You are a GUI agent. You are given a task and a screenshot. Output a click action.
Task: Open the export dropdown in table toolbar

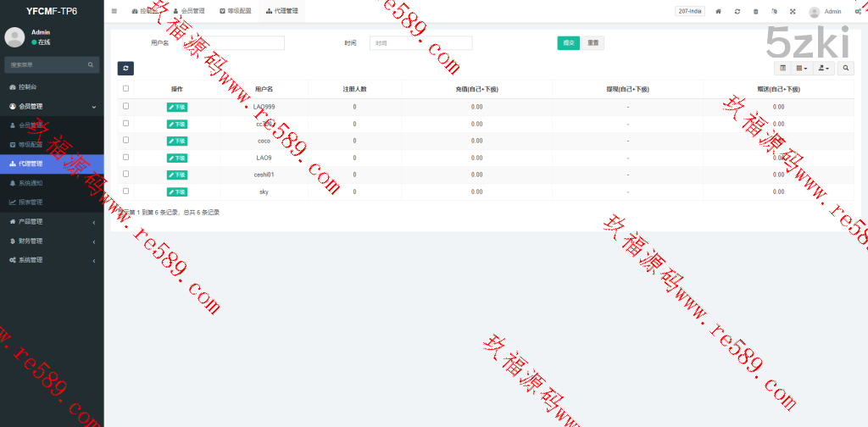(x=824, y=68)
